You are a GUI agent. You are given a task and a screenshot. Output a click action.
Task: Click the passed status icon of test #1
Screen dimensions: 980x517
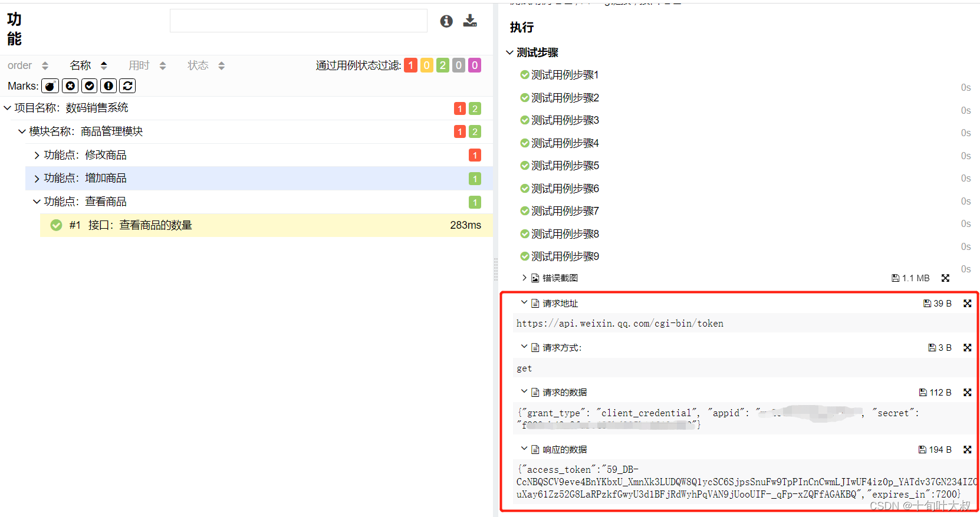56,225
